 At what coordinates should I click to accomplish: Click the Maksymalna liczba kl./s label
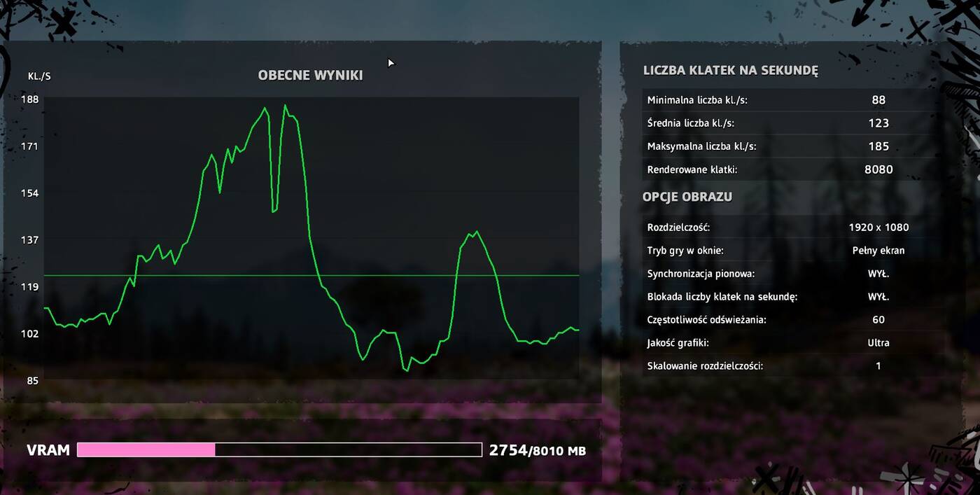701,146
